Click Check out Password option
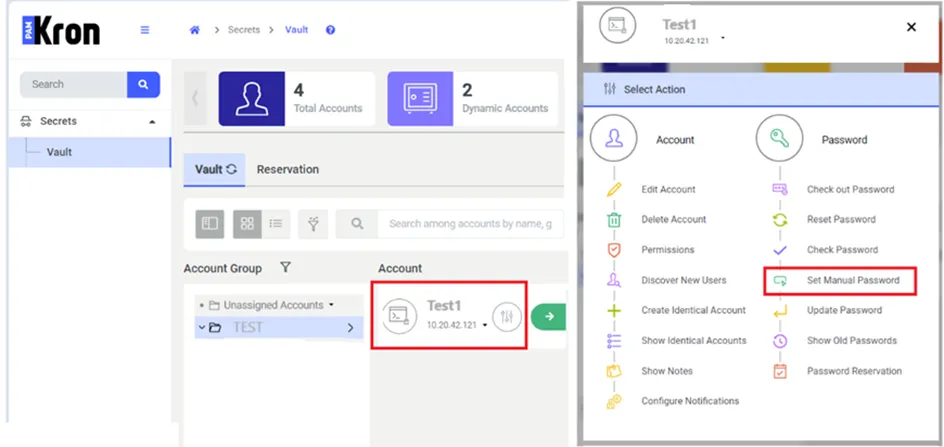 click(850, 190)
